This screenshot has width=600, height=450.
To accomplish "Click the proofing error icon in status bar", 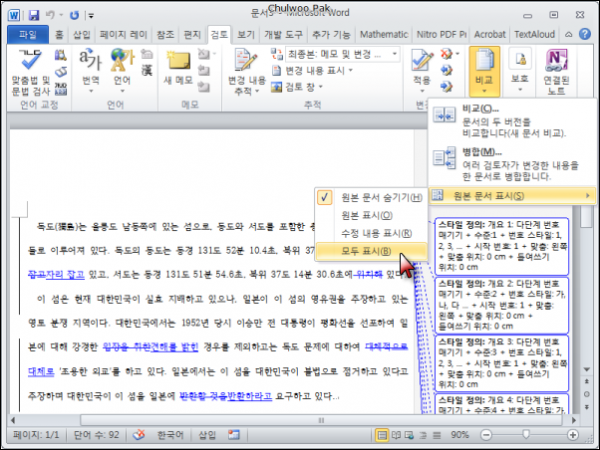I will [139, 435].
